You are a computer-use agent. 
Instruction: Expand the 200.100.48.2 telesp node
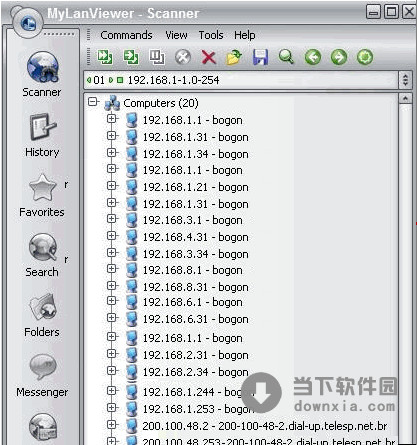click(112, 424)
